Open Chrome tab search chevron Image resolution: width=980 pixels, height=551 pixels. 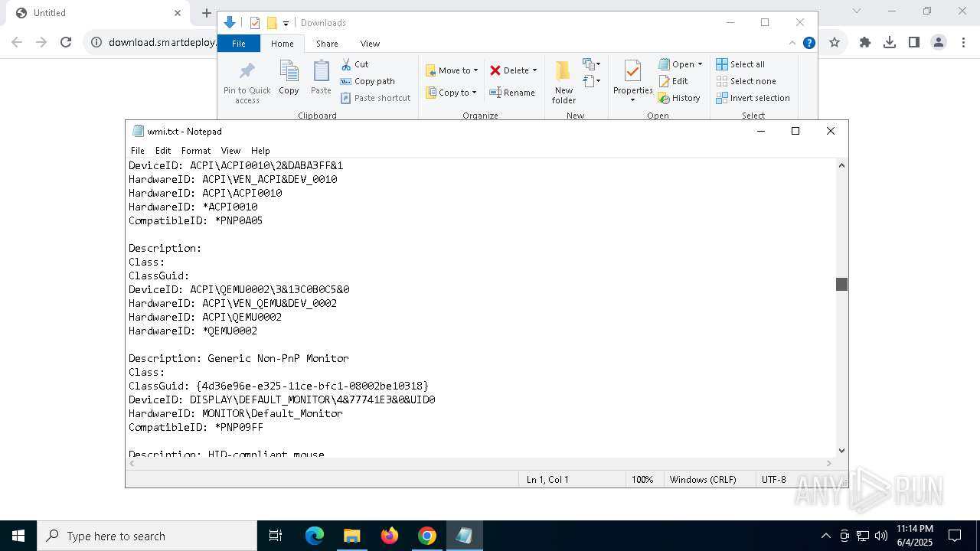[x=857, y=11]
